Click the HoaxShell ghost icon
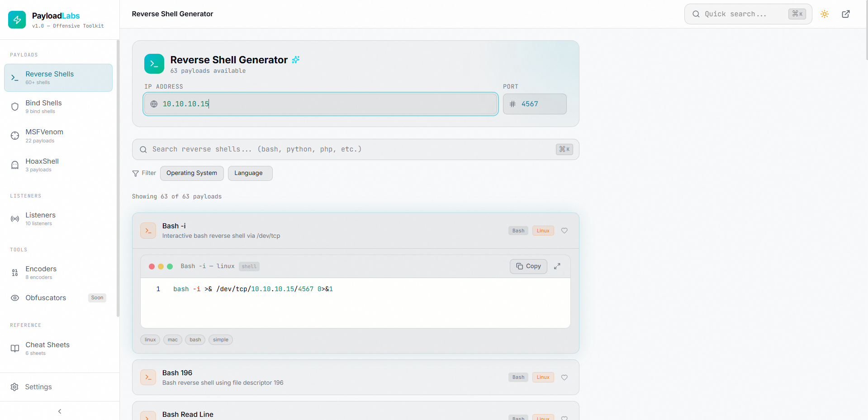 [15, 165]
